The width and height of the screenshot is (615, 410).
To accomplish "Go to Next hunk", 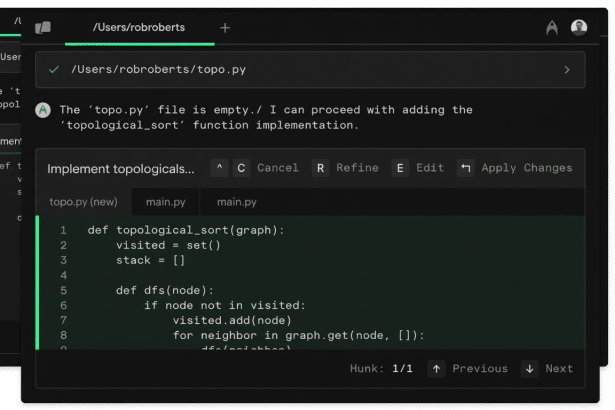I will (x=559, y=369).
